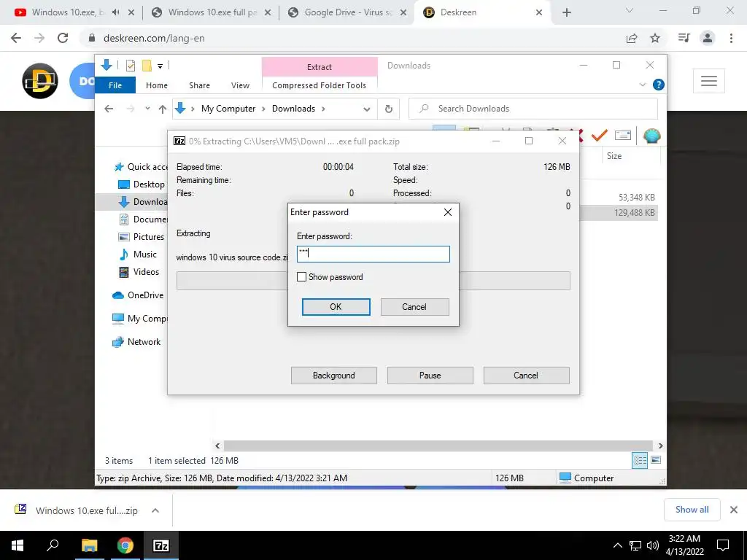747x560 pixels.
Task: Bookmark this page with star icon
Action: click(x=655, y=38)
